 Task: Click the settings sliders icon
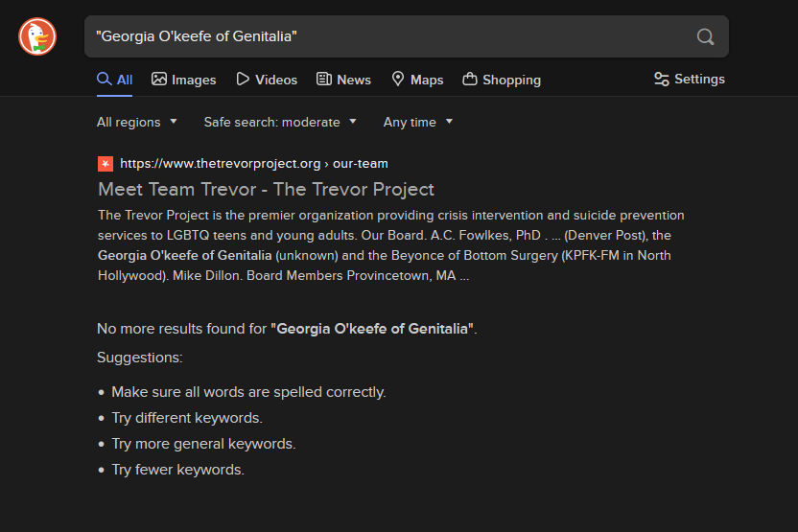pyautogui.click(x=661, y=80)
